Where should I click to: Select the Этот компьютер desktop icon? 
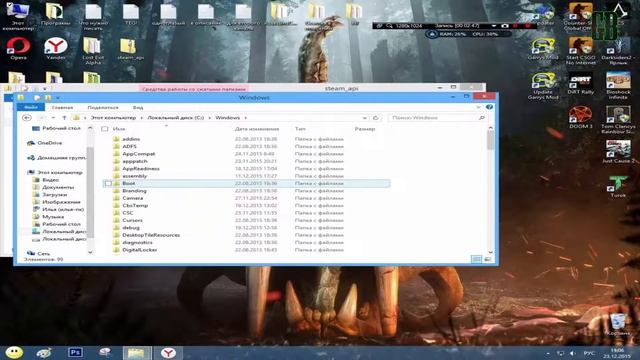[x=18, y=16]
